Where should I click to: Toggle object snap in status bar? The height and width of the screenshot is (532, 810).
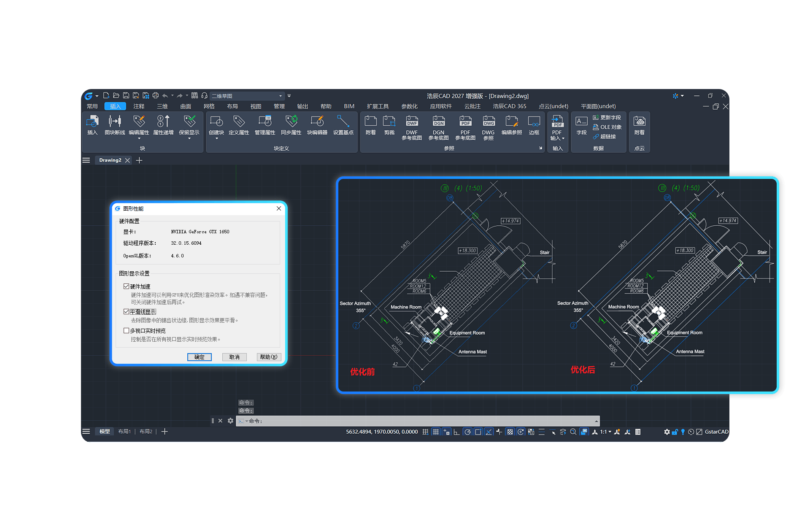pos(478,432)
